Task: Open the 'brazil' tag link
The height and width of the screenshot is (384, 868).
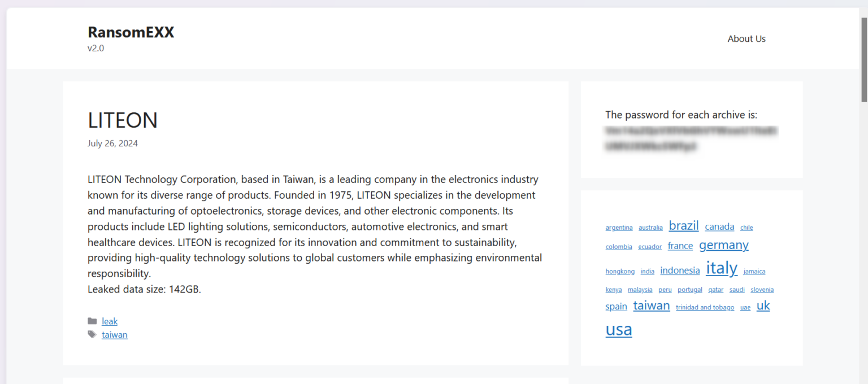Action: [684, 225]
